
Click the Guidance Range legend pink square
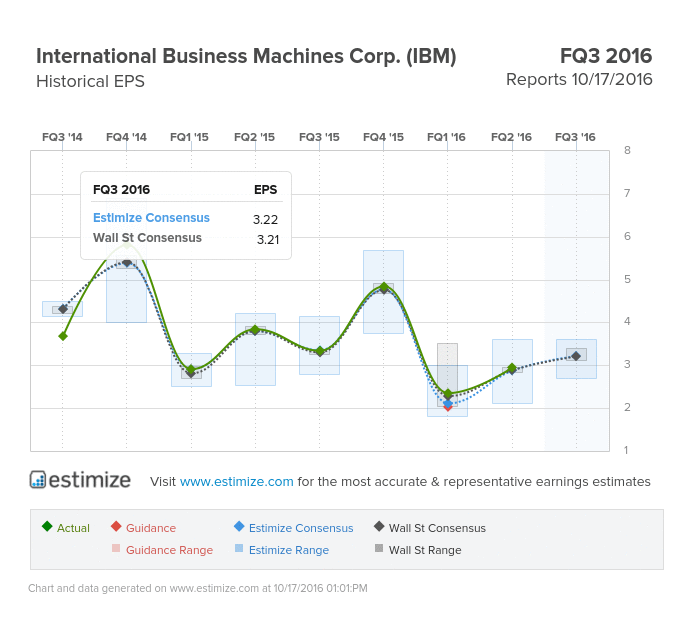(116, 548)
